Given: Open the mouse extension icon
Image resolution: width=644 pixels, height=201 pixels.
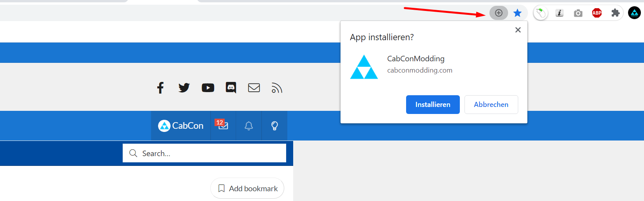Looking at the screenshot, I should pos(540,13).
